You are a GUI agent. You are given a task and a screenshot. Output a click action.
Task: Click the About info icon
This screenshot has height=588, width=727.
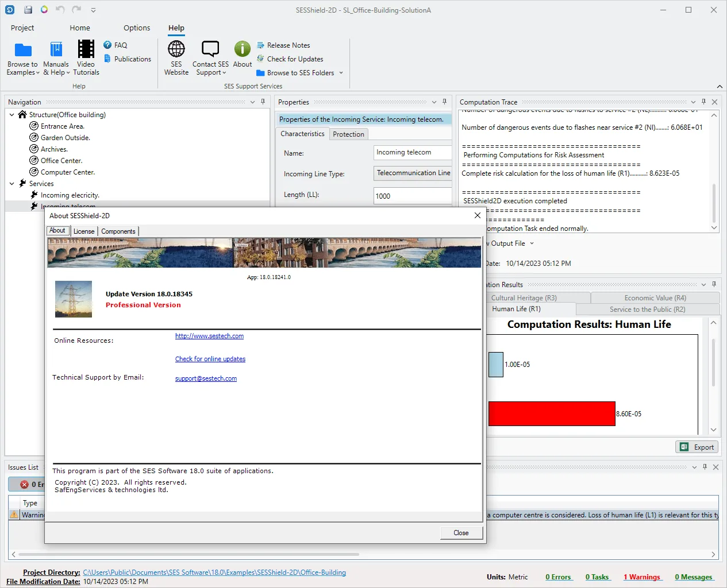pos(243,49)
